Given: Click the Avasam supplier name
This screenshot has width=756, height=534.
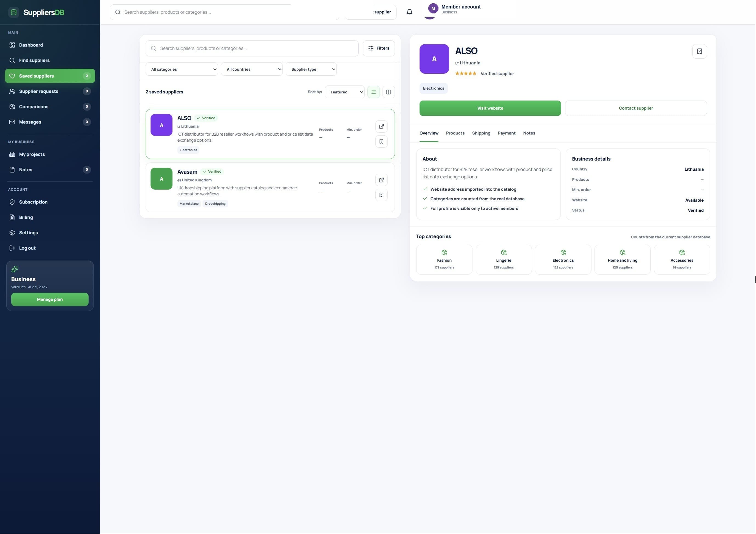Looking at the screenshot, I should [187, 172].
